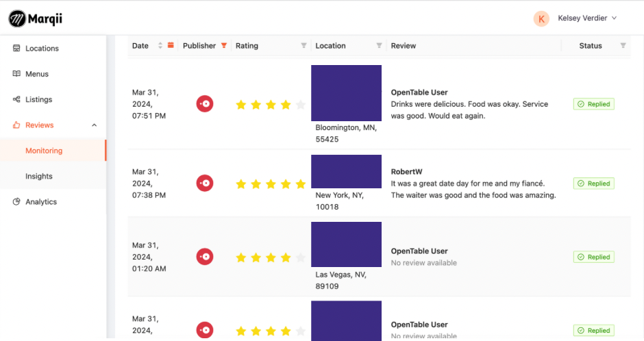Open the Status column filter icon
This screenshot has height=341, width=644.
623,46
